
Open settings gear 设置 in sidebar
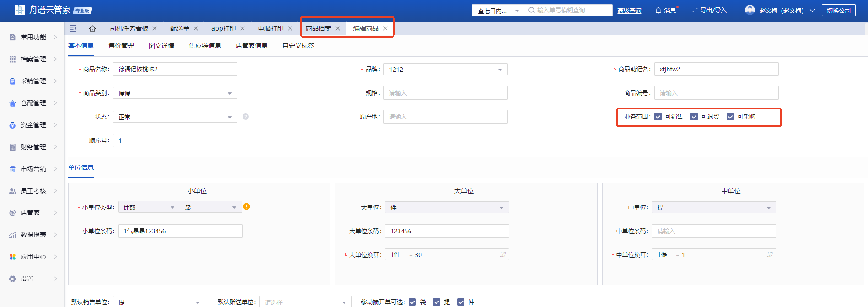13,279
